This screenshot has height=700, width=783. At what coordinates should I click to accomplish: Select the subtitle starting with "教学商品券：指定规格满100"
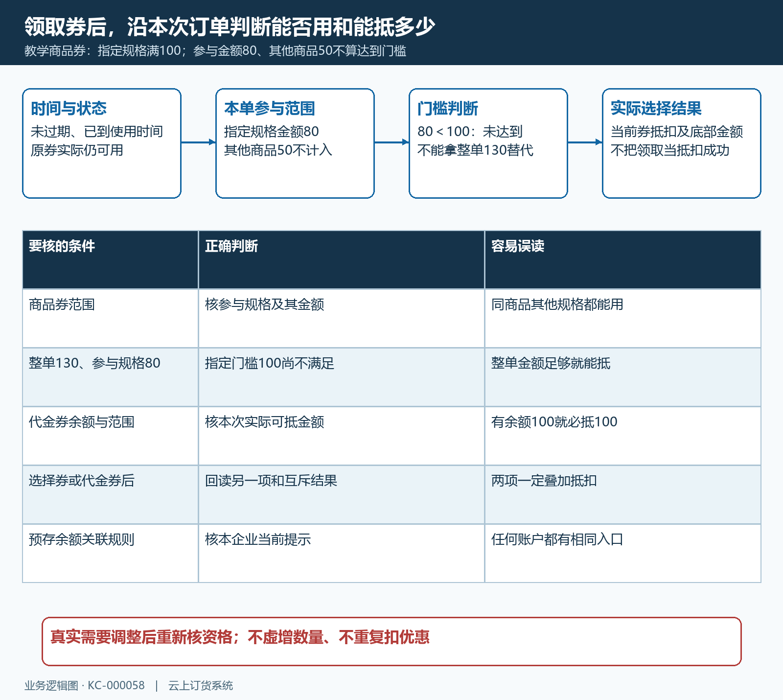pyautogui.click(x=215, y=51)
